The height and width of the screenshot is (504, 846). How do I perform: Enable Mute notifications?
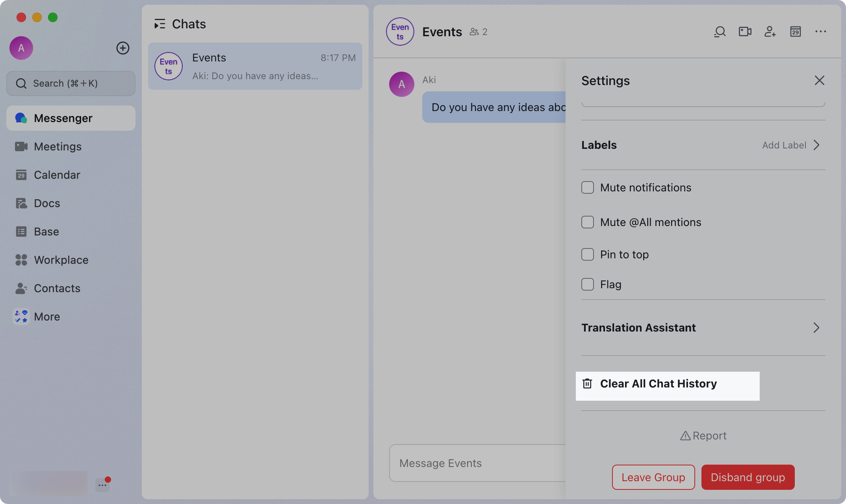(587, 187)
